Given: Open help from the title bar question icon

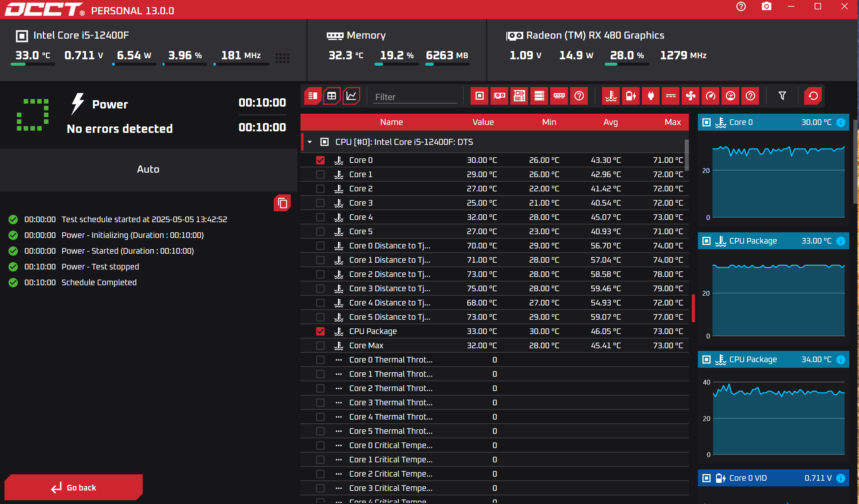Looking at the screenshot, I should click(741, 7).
